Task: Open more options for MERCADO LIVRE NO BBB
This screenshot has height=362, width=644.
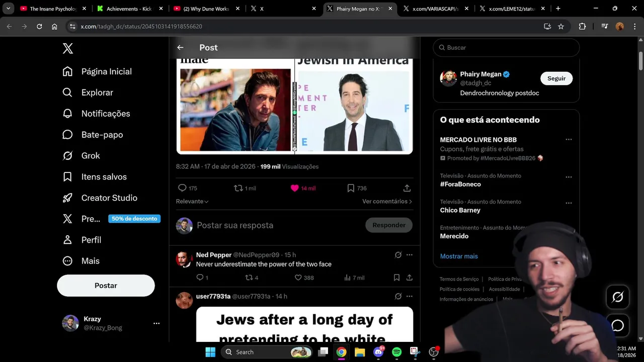Action: (569, 140)
